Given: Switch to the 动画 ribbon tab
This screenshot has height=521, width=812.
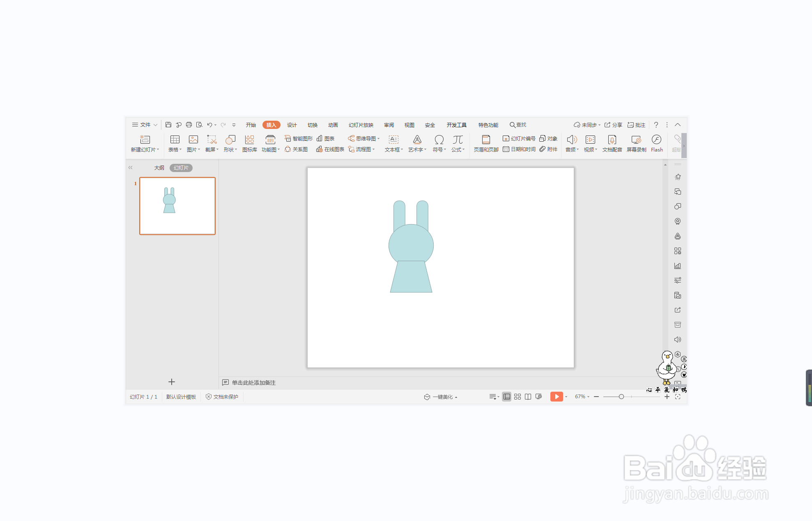Looking at the screenshot, I should click(x=333, y=125).
